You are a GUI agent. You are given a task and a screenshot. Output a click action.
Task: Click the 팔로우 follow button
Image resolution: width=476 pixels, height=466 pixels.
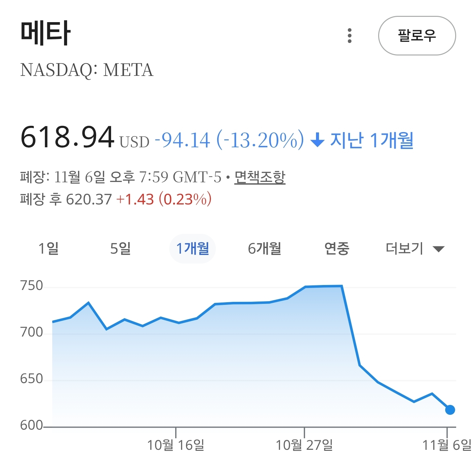tap(417, 35)
